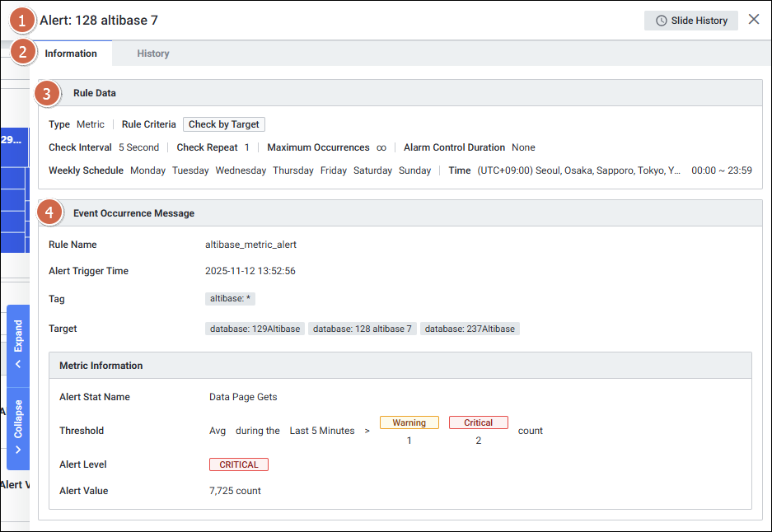Expand the side panel using Expand
772x532 pixels.
click(x=18, y=345)
